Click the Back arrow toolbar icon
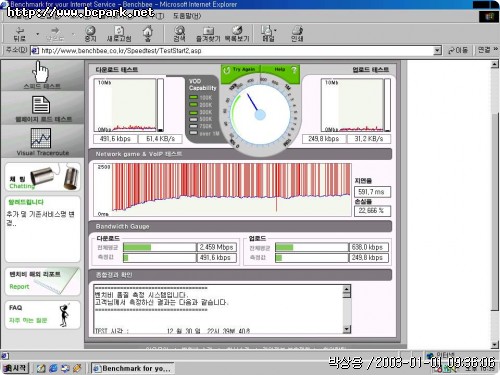Image resolution: width=500 pixels, height=375 pixels. pos(20,30)
